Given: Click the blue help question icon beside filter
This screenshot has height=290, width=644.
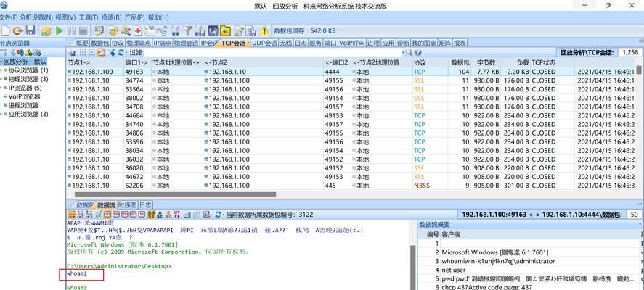Looking at the screenshot, I should click(x=417, y=52).
